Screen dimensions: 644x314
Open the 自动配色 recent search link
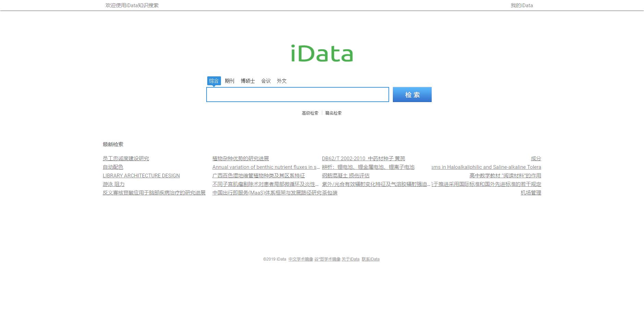[x=112, y=167]
